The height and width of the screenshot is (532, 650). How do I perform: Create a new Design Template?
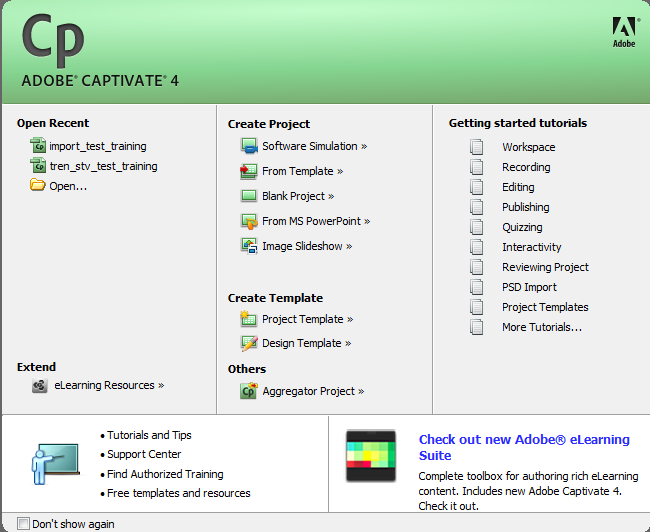coord(306,343)
